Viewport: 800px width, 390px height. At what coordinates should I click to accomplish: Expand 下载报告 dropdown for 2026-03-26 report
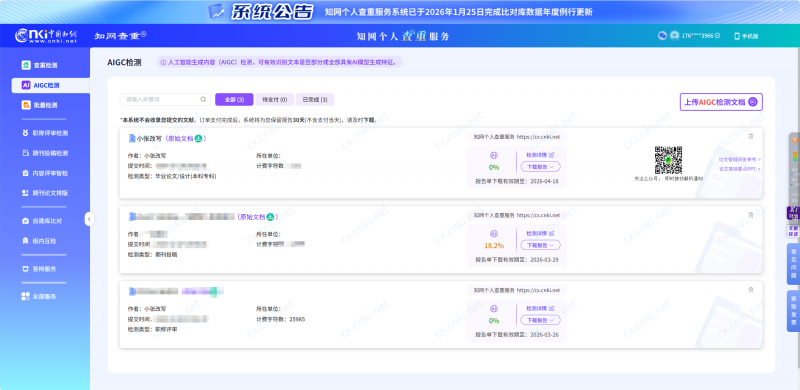540,320
